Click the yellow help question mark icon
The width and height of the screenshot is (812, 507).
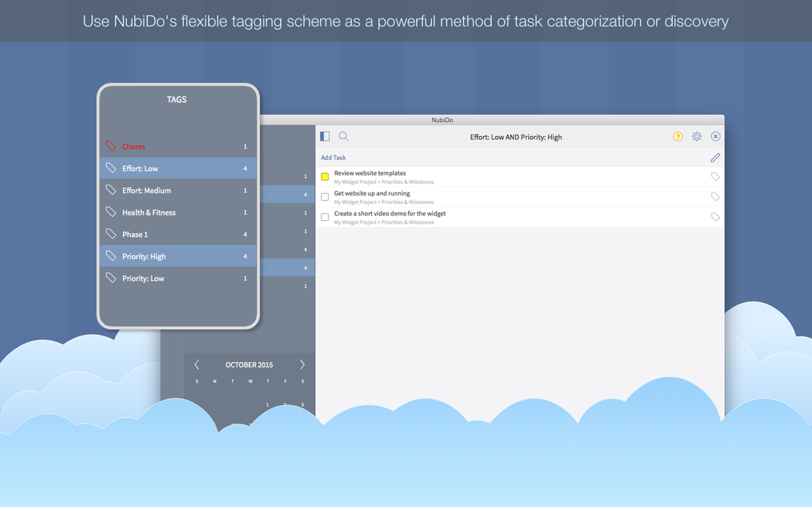point(678,137)
